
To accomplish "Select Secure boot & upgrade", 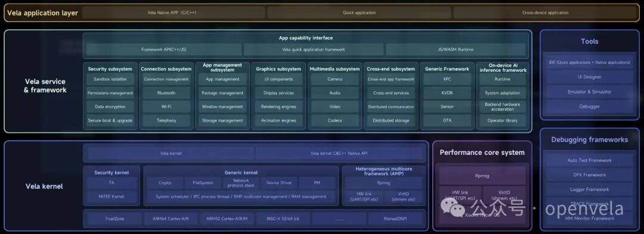I will pyautogui.click(x=110, y=120).
